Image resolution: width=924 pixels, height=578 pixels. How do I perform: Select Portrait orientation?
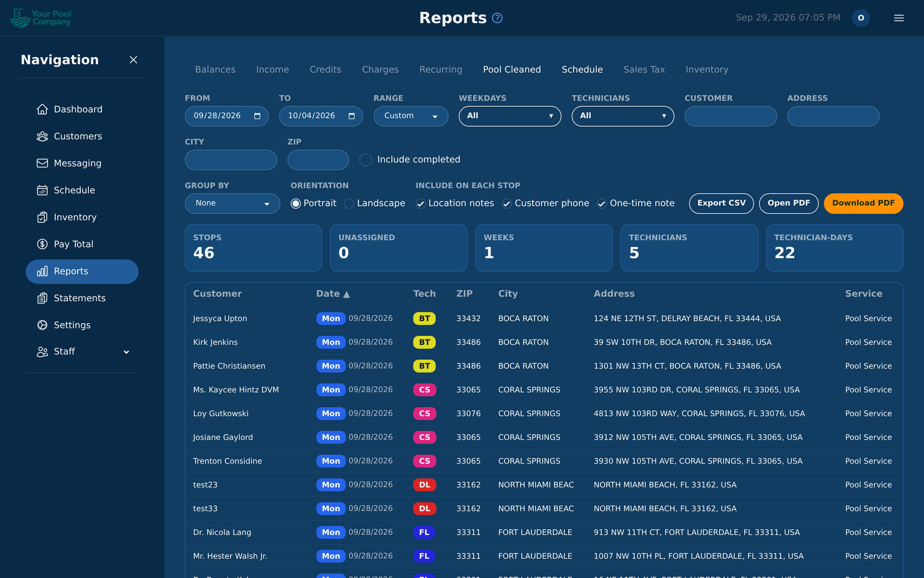pos(295,203)
